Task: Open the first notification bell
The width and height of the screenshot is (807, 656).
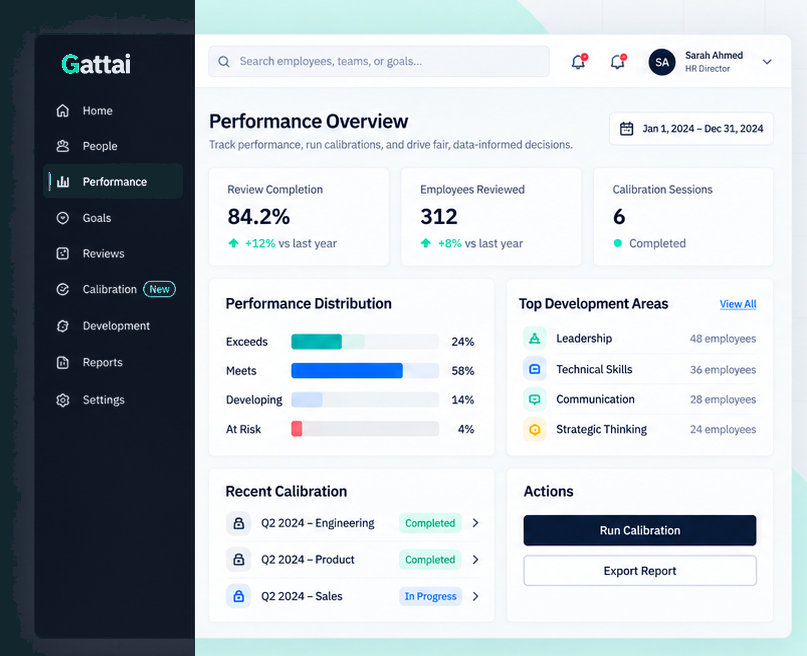Action: (x=579, y=61)
